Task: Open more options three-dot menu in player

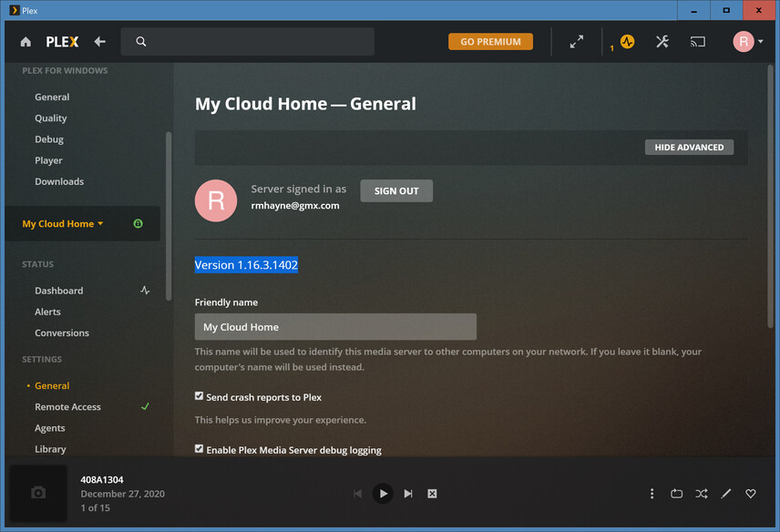Action: click(x=652, y=494)
